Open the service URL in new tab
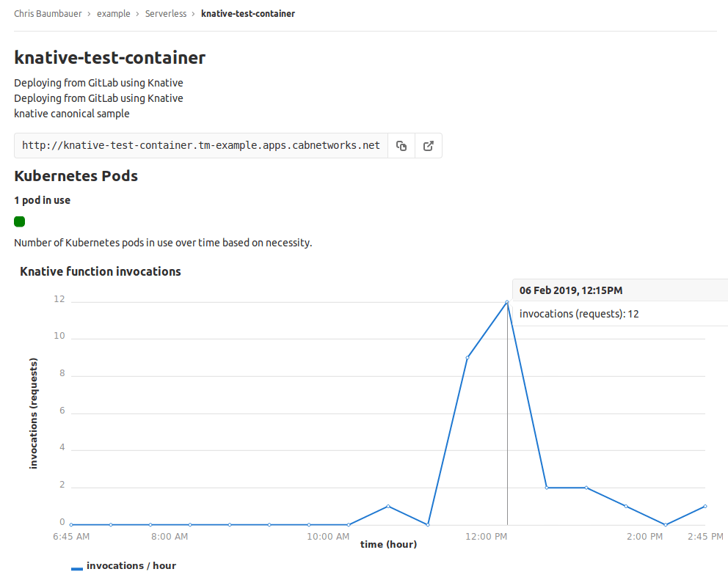Image resolution: width=728 pixels, height=580 pixels. [429, 146]
